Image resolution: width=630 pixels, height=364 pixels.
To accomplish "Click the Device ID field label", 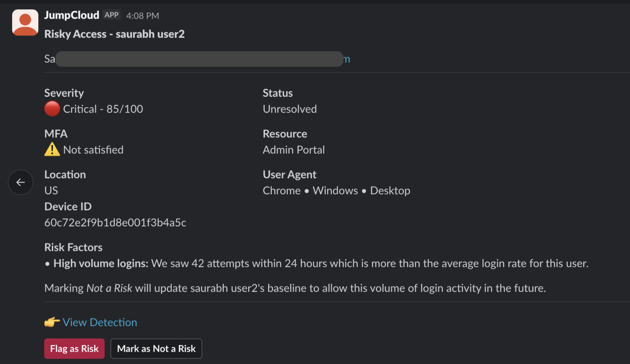I will [x=68, y=207].
